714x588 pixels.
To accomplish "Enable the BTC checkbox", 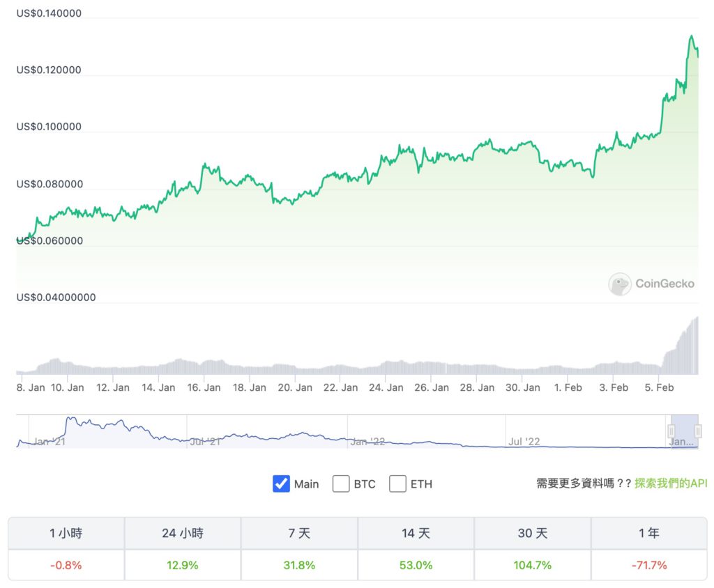I will tap(340, 483).
